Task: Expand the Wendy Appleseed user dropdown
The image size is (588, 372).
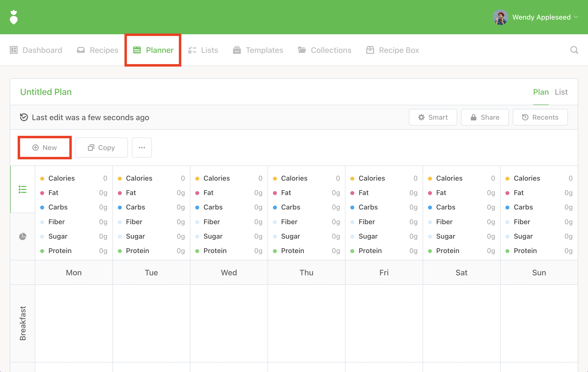Action: click(x=576, y=17)
